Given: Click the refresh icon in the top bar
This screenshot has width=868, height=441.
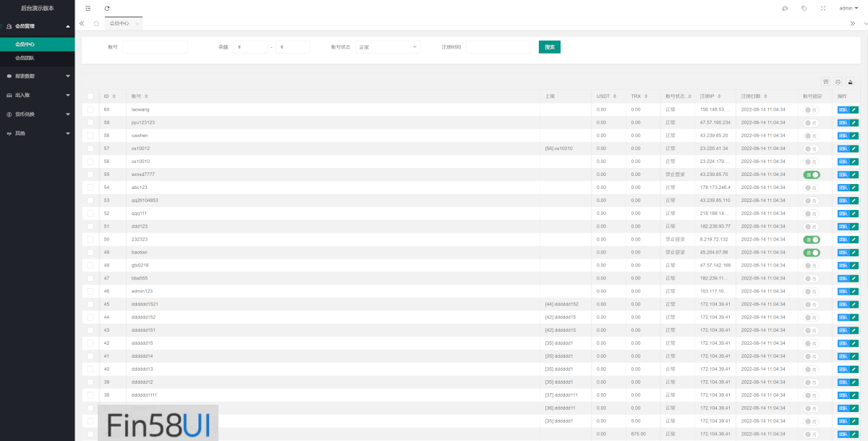Looking at the screenshot, I should [107, 9].
